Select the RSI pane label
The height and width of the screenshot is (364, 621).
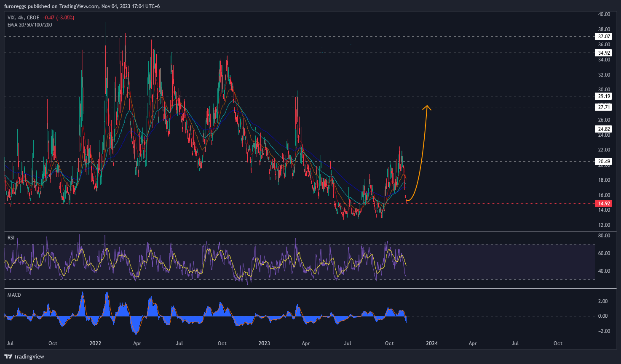tap(11, 238)
